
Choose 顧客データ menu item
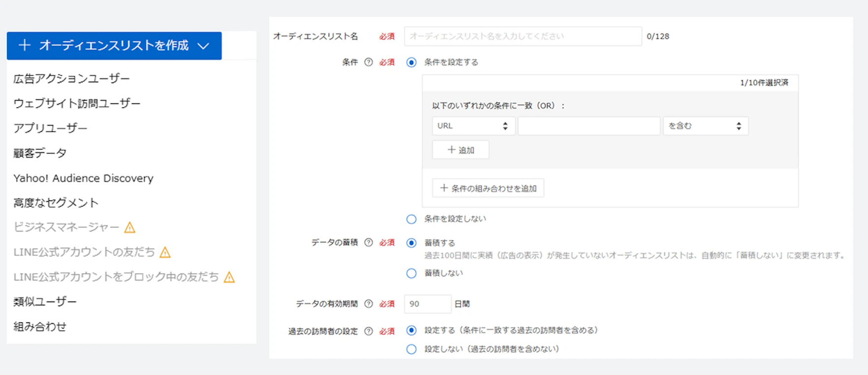click(x=40, y=153)
